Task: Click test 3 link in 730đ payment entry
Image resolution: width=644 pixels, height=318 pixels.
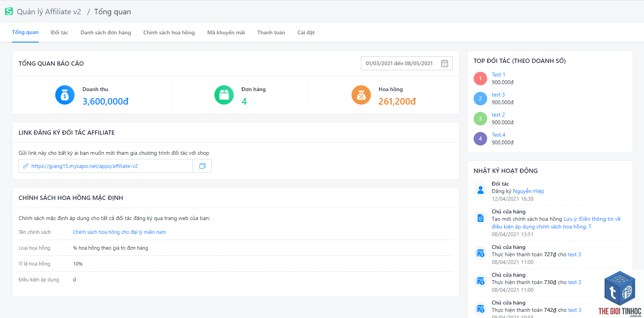Action: click(x=574, y=282)
